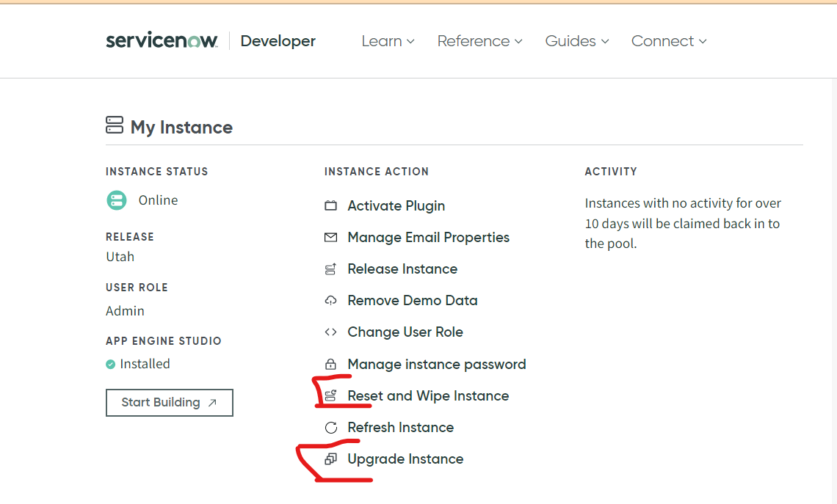837x504 pixels.
Task: Click the USER ROLE label
Action: (137, 288)
